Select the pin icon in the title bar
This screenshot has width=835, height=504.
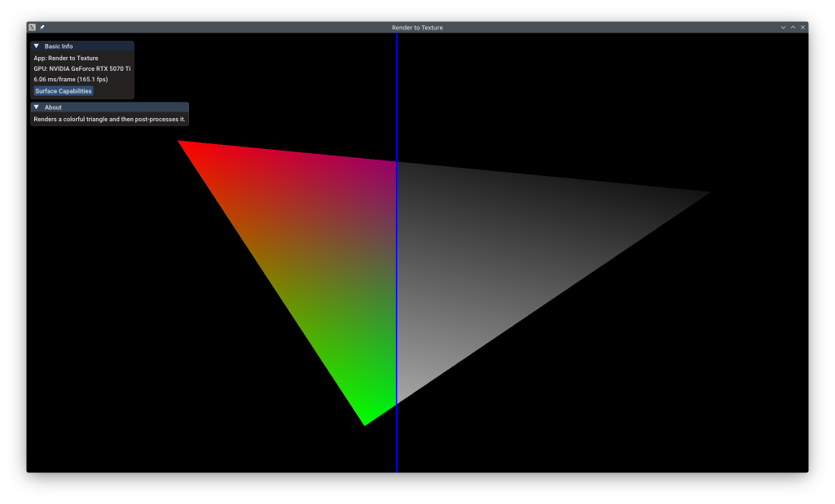42,27
